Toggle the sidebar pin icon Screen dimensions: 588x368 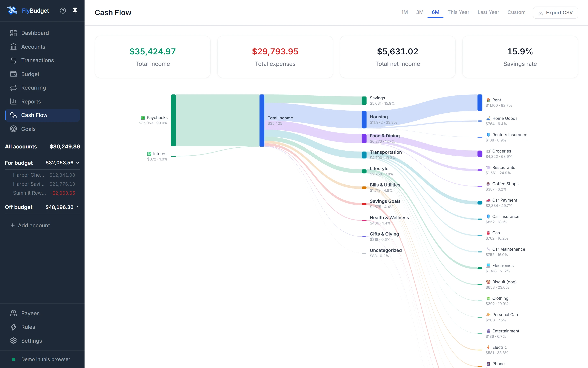(75, 10)
